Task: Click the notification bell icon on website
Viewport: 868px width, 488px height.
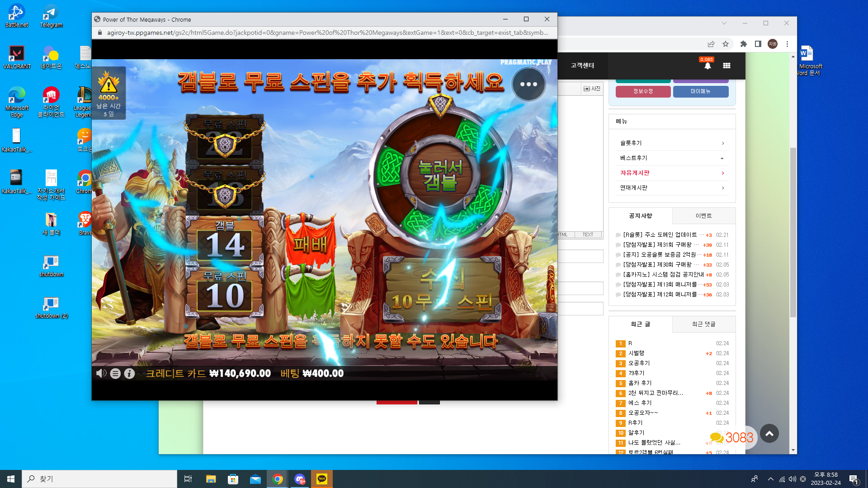Action: coord(708,66)
